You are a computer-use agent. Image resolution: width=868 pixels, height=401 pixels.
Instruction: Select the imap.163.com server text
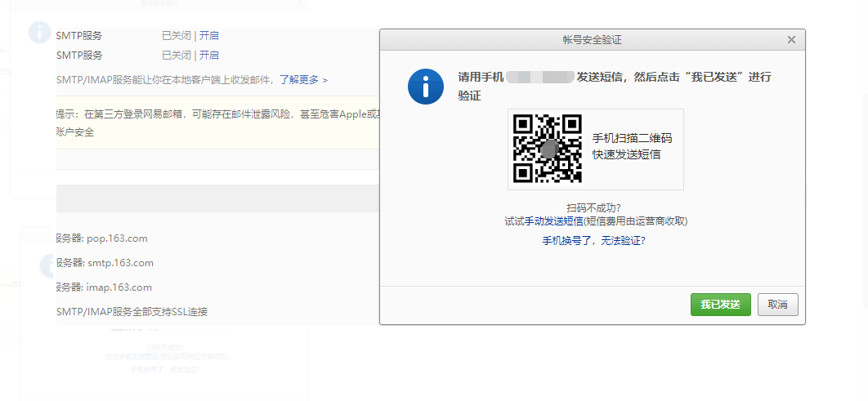[x=119, y=287]
